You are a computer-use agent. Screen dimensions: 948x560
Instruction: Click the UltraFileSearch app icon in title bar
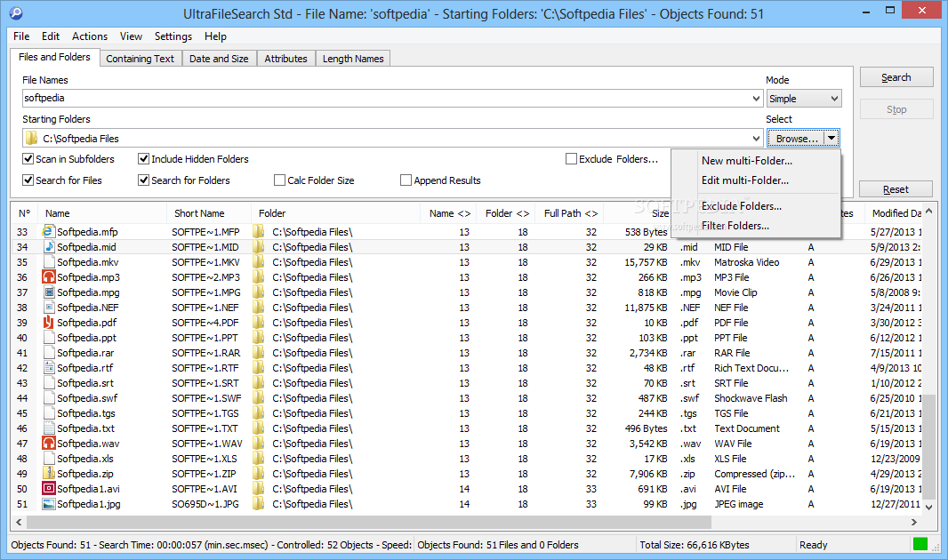pyautogui.click(x=16, y=12)
